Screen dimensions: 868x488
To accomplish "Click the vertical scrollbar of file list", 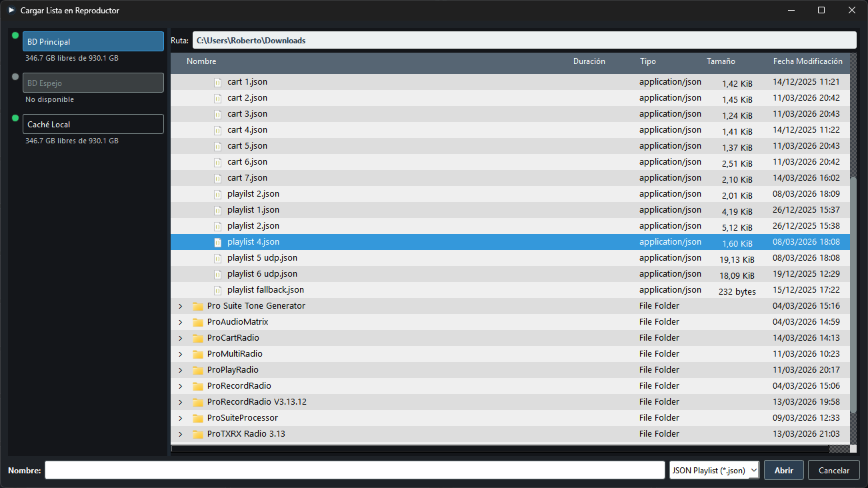I will click(853, 294).
